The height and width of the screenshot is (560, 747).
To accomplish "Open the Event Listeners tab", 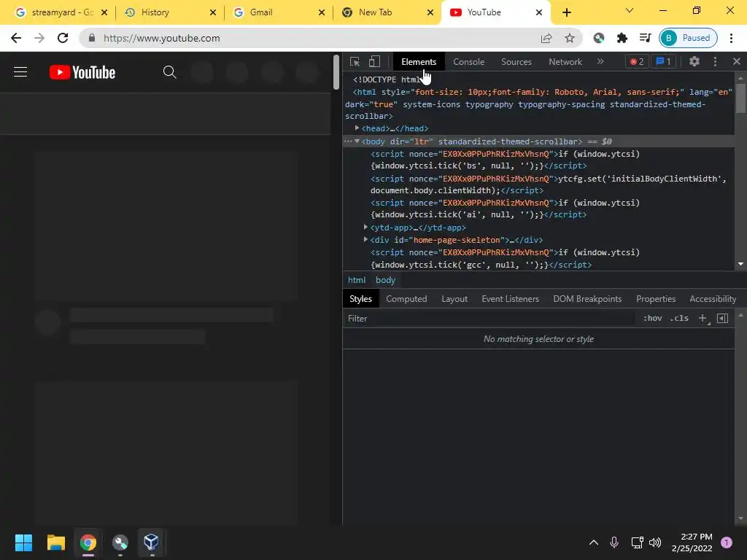I will 510,299.
